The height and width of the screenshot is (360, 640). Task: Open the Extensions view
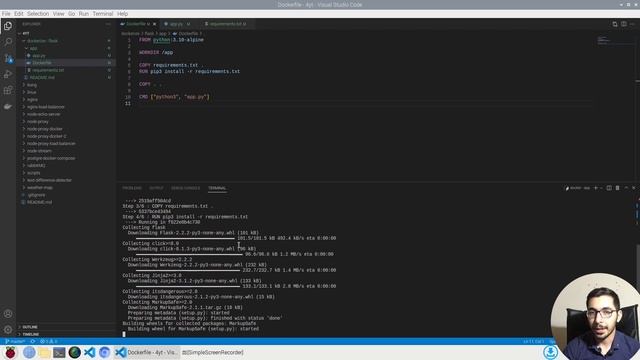coord(8,90)
